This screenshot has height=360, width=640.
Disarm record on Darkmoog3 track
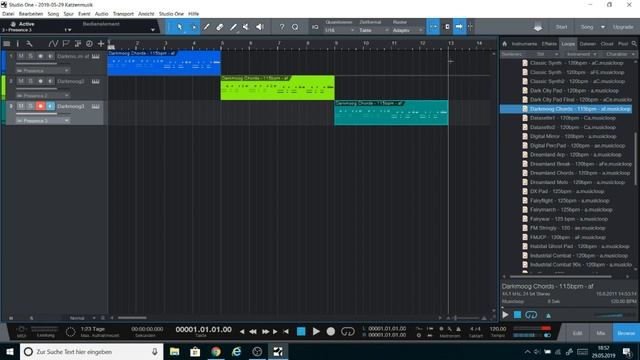click(40, 106)
